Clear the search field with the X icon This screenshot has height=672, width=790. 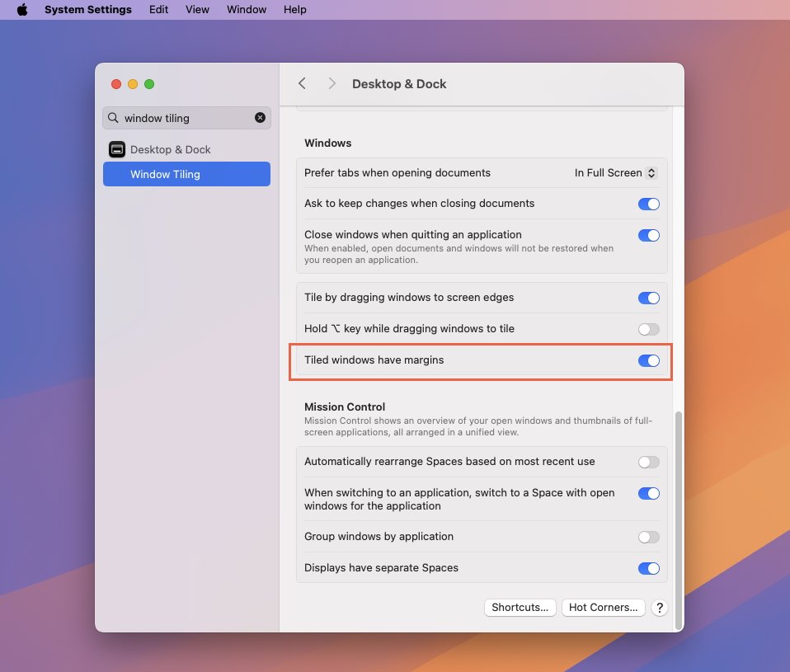(x=260, y=118)
